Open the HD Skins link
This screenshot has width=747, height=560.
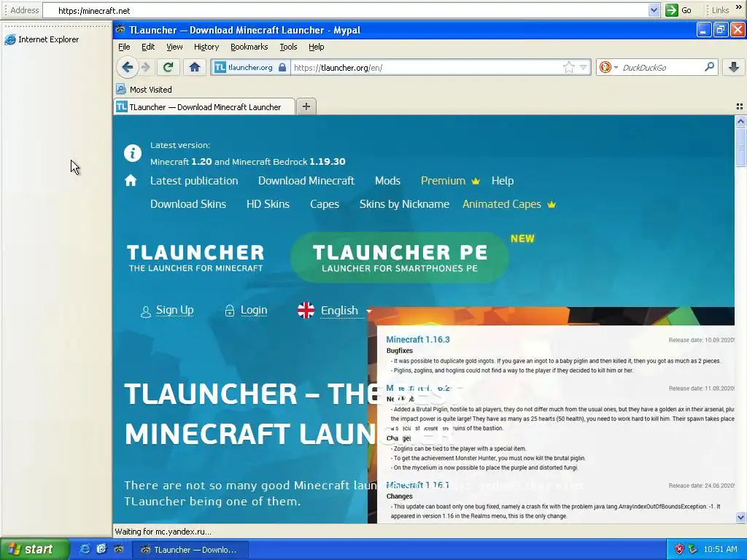coord(268,204)
